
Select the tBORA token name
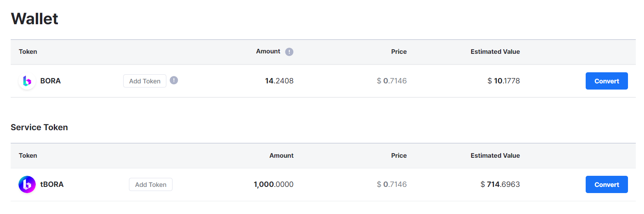click(x=52, y=184)
